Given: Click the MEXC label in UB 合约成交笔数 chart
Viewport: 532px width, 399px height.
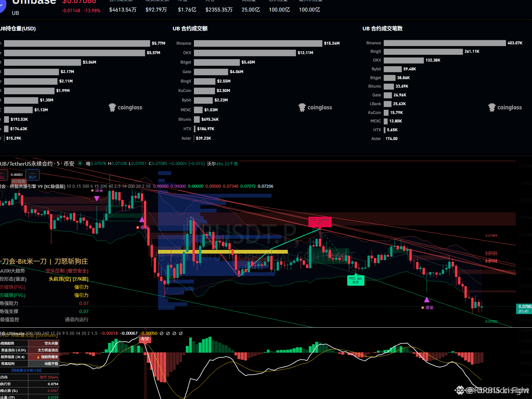Looking at the screenshot, I should (x=376, y=121).
